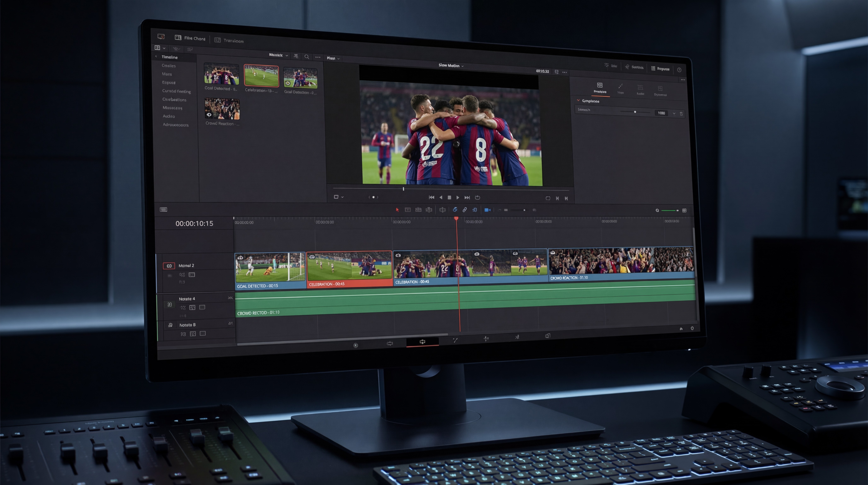This screenshot has width=868, height=485.
Task: Open the Slow Motim dropdown above viewer
Action: [451, 66]
